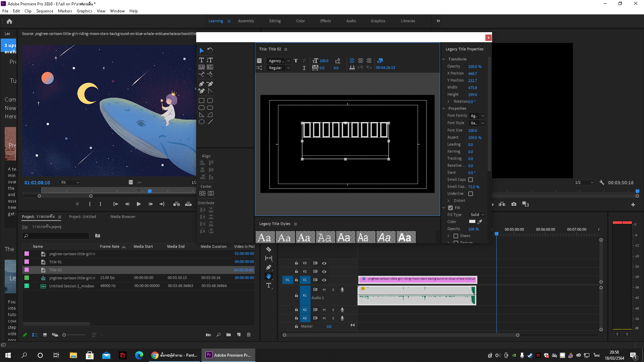This screenshot has height=362, width=644.
Task: Open the Agency font family dropdown
Action: coord(279,61)
